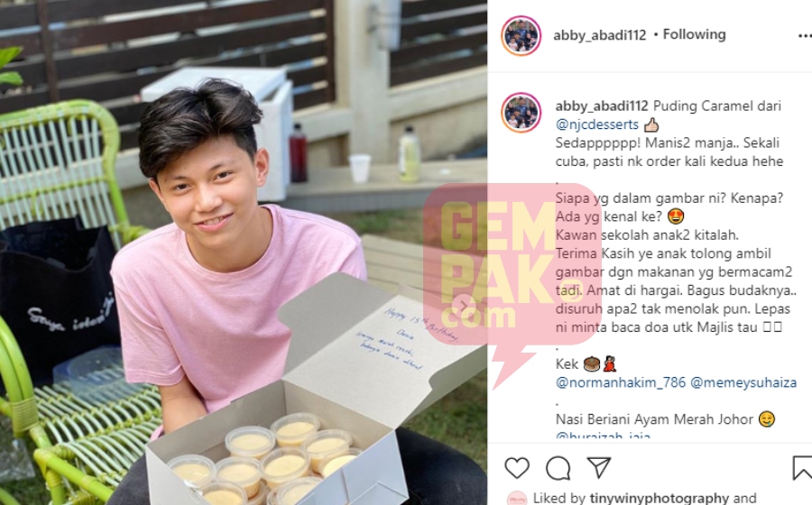Click the partially visible @huraizah mention
The image size is (812, 505).
tap(603, 436)
